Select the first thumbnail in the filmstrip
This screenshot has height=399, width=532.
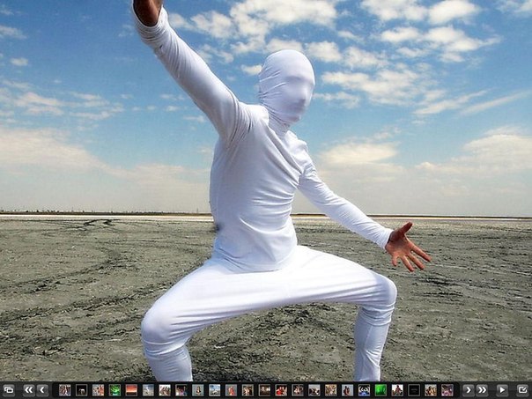coord(64,389)
